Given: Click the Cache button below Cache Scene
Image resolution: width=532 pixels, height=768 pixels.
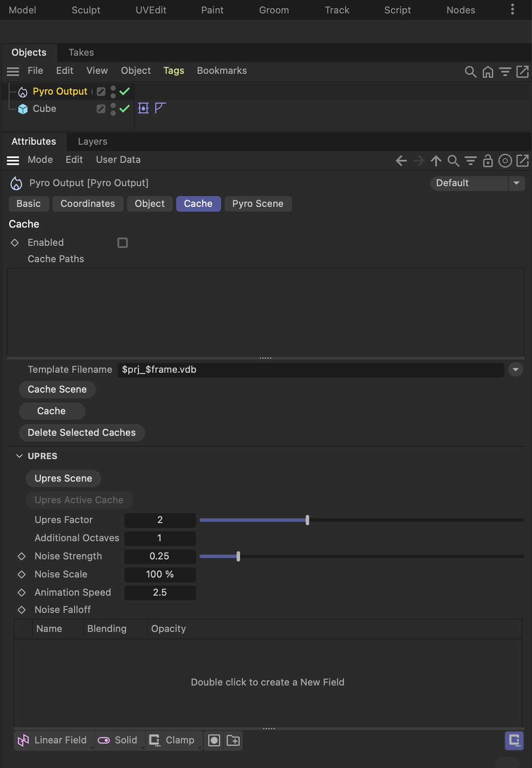Looking at the screenshot, I should pos(52,411).
